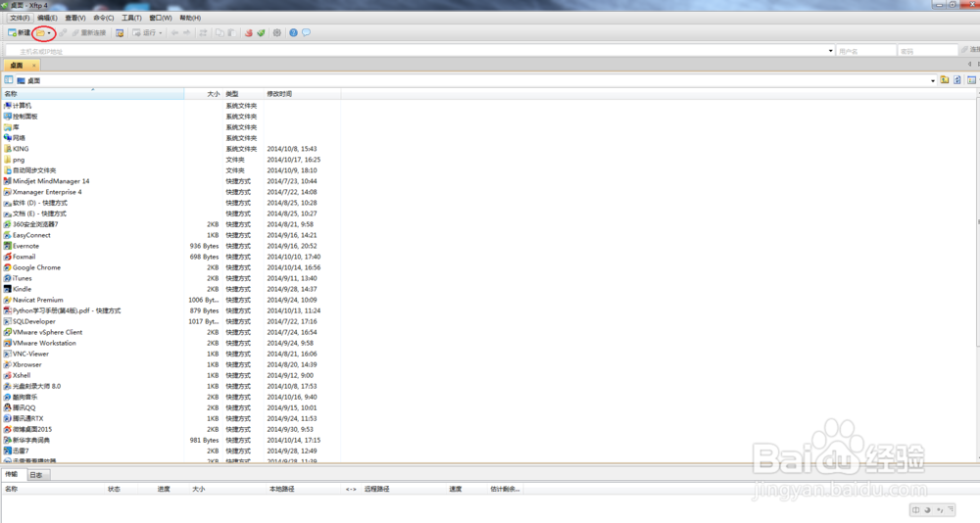
Task: Close the 桌面 tab with its x
Action: [33, 65]
